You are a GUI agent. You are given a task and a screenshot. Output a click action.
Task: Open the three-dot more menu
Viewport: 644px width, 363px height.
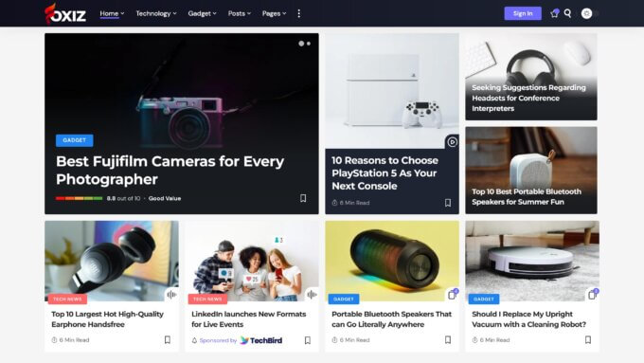pos(298,13)
